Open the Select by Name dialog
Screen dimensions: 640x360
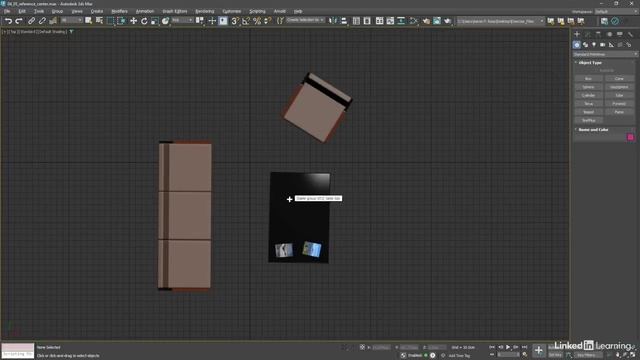pos(99,21)
